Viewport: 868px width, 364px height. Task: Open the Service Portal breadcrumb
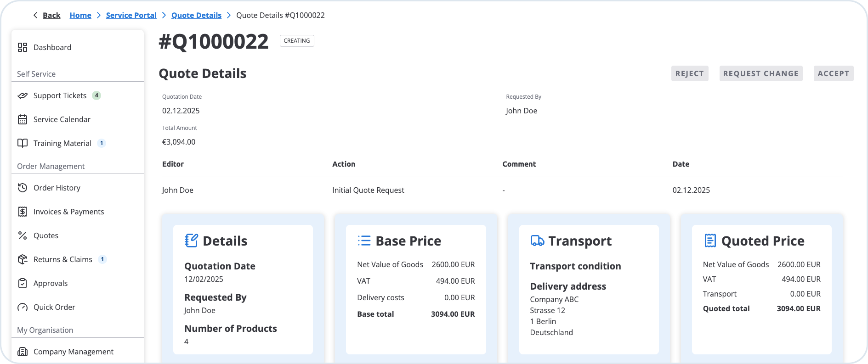pyautogui.click(x=131, y=15)
